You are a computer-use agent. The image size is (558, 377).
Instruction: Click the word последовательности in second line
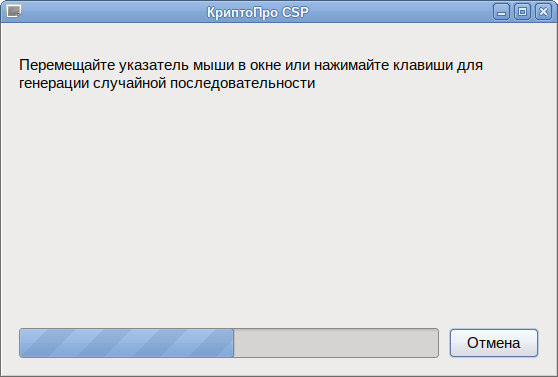click(x=243, y=83)
